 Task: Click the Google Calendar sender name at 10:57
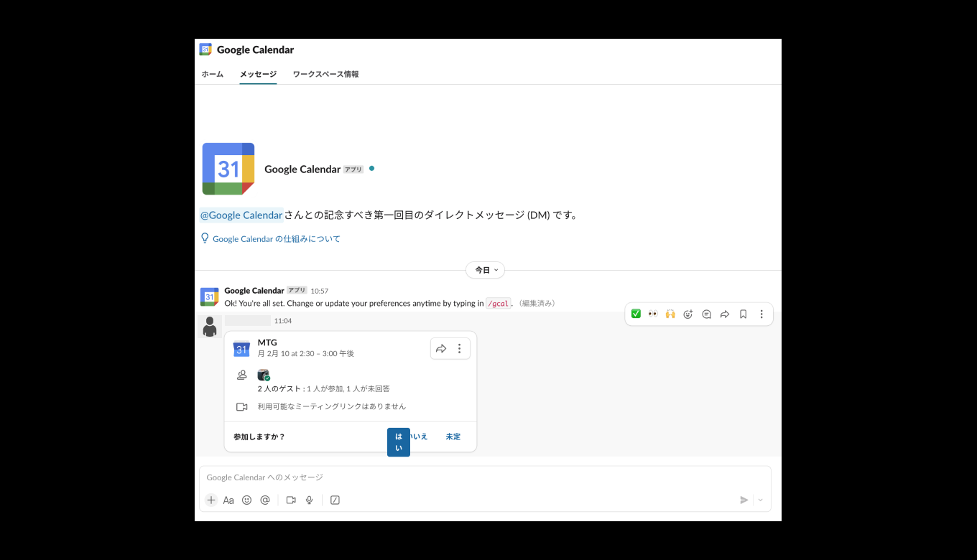[254, 291]
